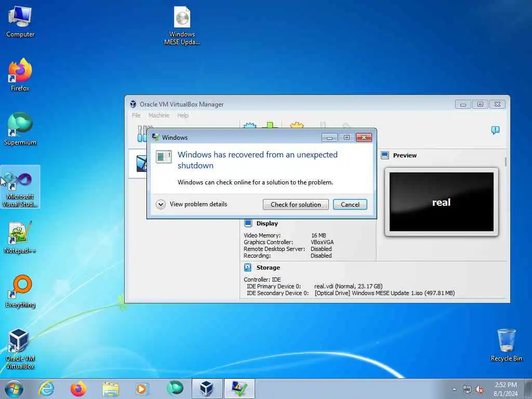The height and width of the screenshot is (399, 532).
Task: Click the blue New machine toolbar icon
Action: [250, 125]
